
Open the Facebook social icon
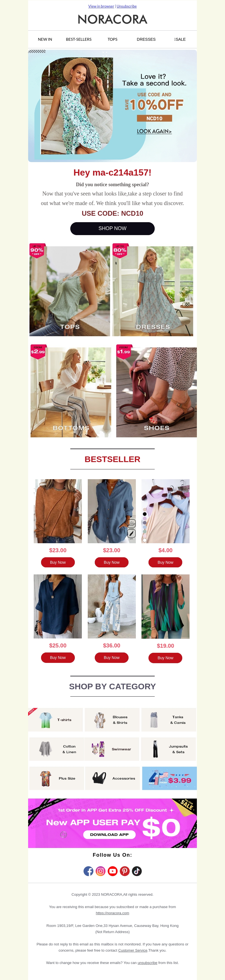click(x=88, y=871)
